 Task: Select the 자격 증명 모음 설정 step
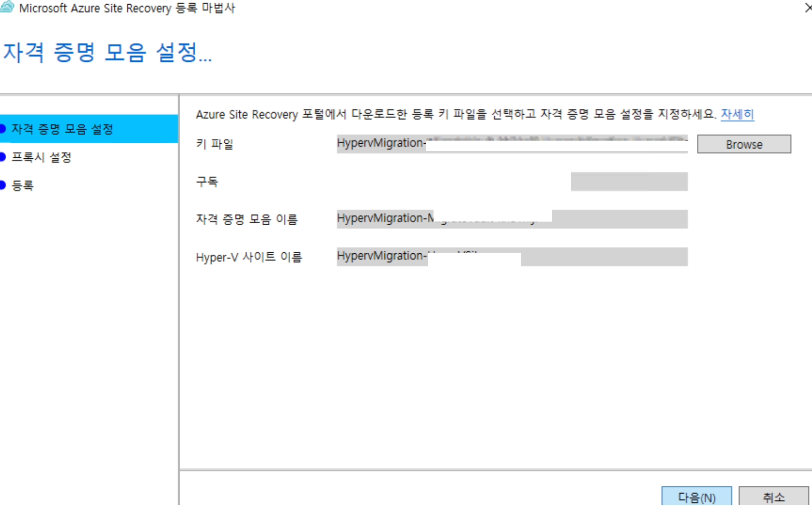point(89,129)
